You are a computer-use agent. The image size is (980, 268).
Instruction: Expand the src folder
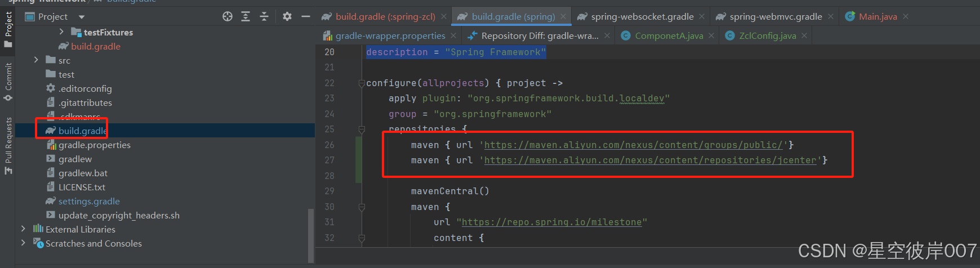click(36, 60)
